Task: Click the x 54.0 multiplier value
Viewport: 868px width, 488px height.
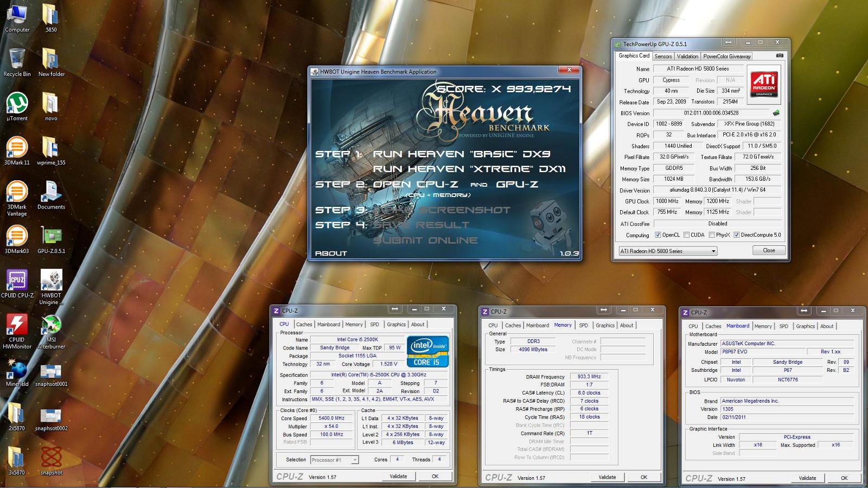Action: pyautogui.click(x=331, y=427)
